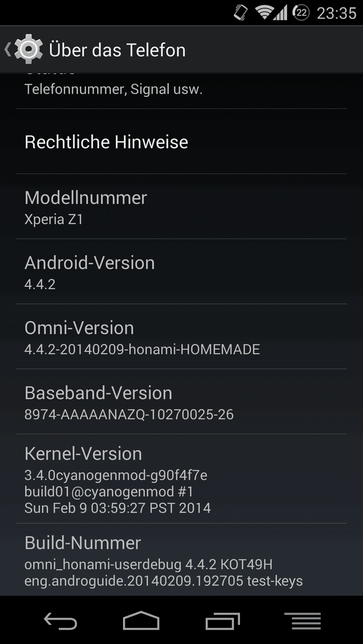Tap the vibrate mode status icon
This screenshot has width=363, height=644.
click(241, 13)
